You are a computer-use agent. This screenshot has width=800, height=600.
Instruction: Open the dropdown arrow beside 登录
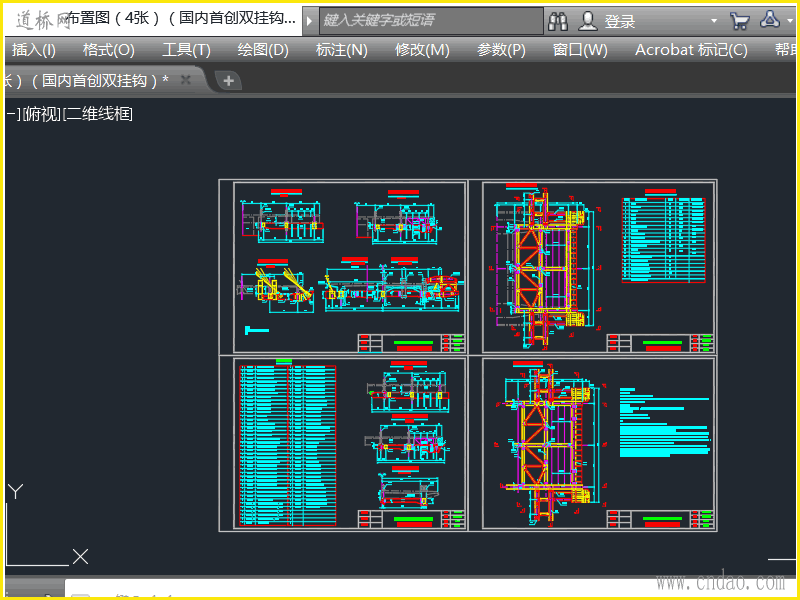coord(713,21)
